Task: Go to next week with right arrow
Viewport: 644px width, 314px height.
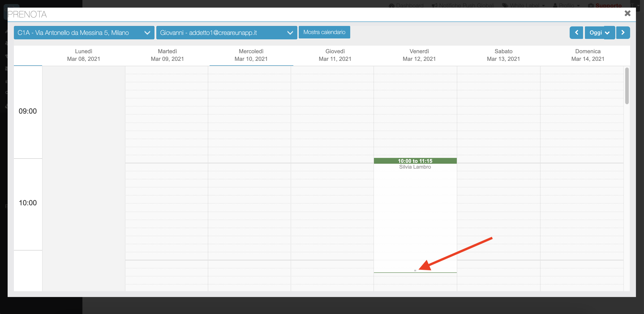Action: (x=623, y=33)
